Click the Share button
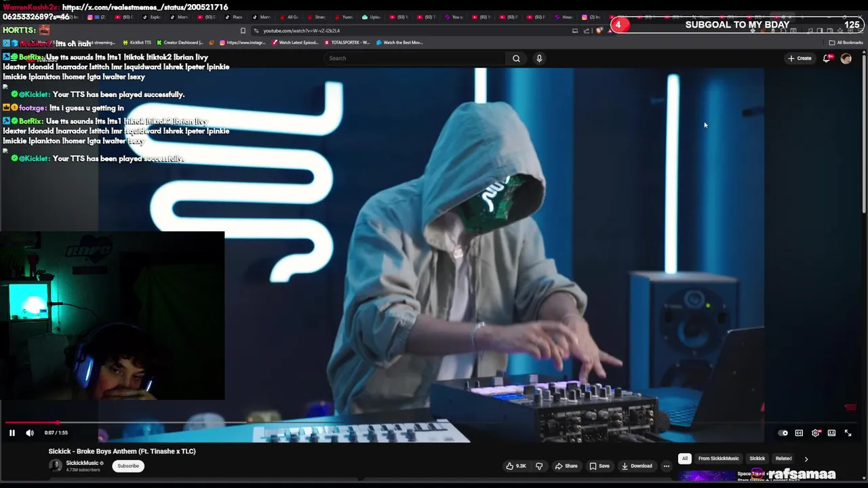This screenshot has height=488, width=868. (566, 466)
